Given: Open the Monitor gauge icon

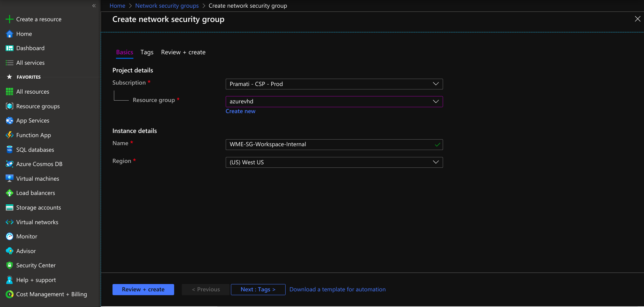Looking at the screenshot, I should [9, 236].
